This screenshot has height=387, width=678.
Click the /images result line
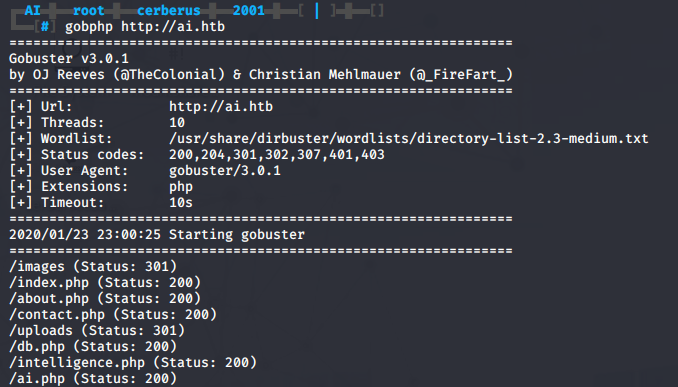pos(93,266)
